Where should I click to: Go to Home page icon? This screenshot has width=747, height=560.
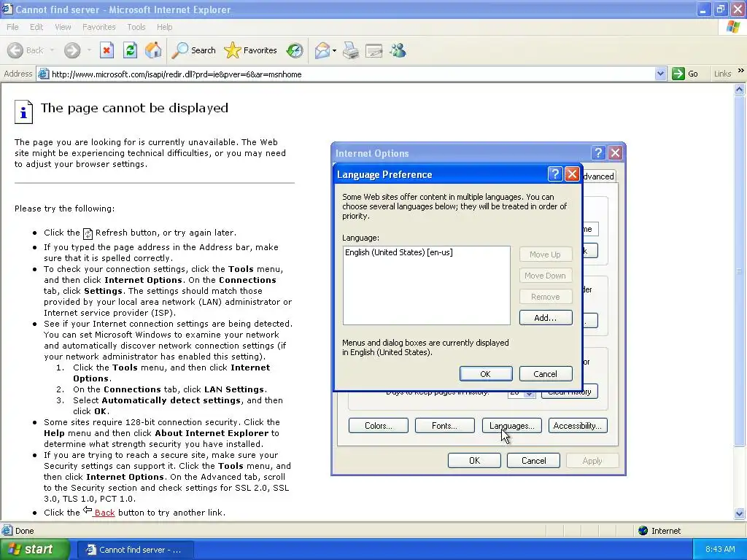coord(153,50)
